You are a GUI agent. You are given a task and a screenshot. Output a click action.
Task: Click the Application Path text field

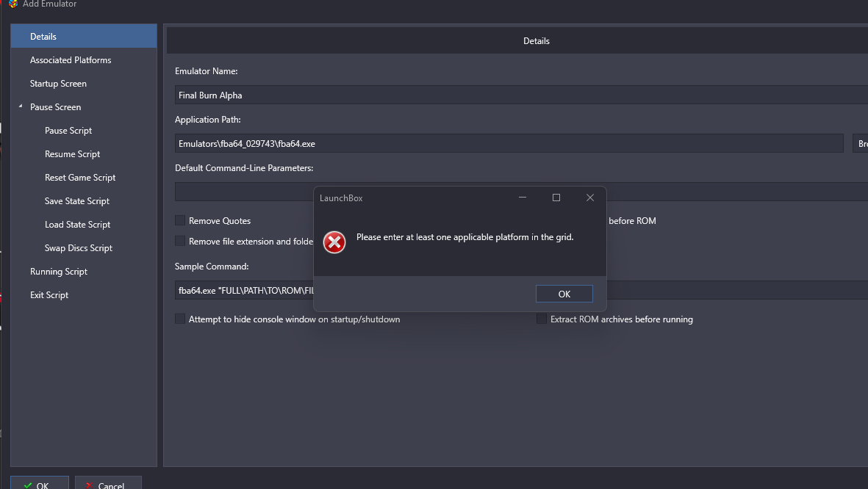(509, 143)
